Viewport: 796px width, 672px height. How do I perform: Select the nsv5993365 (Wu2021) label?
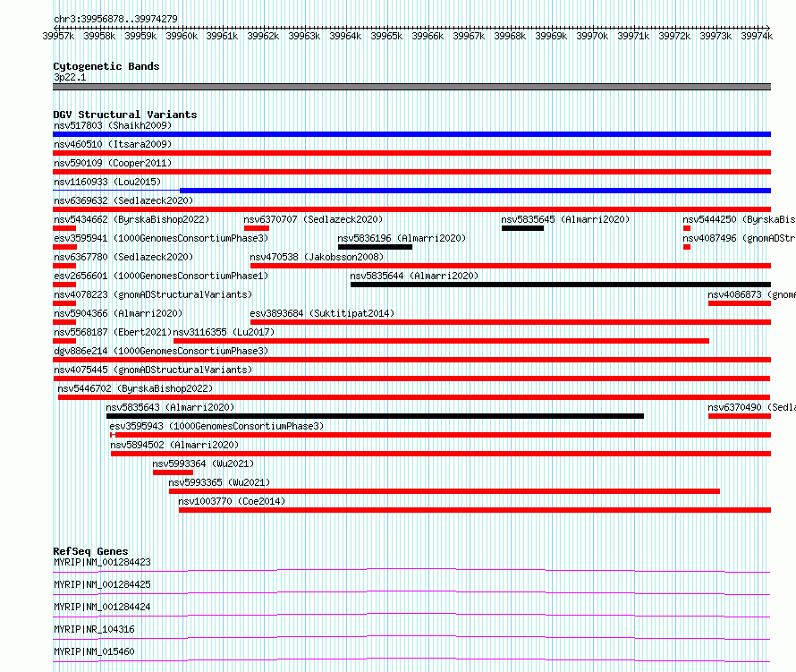219,482
